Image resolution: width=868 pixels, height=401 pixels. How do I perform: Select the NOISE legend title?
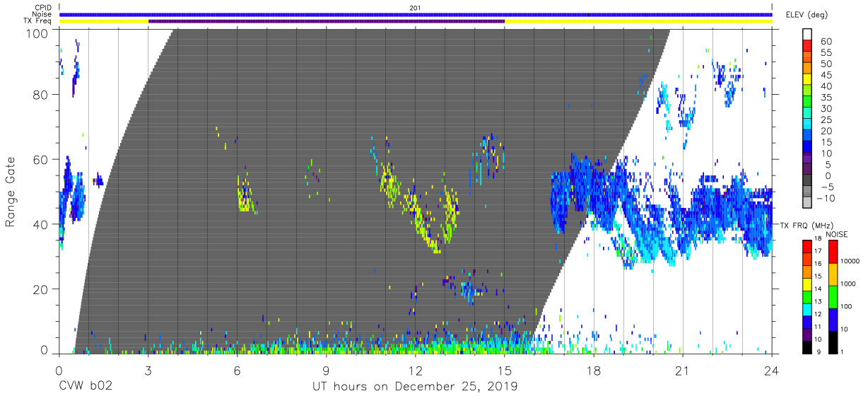pos(837,234)
